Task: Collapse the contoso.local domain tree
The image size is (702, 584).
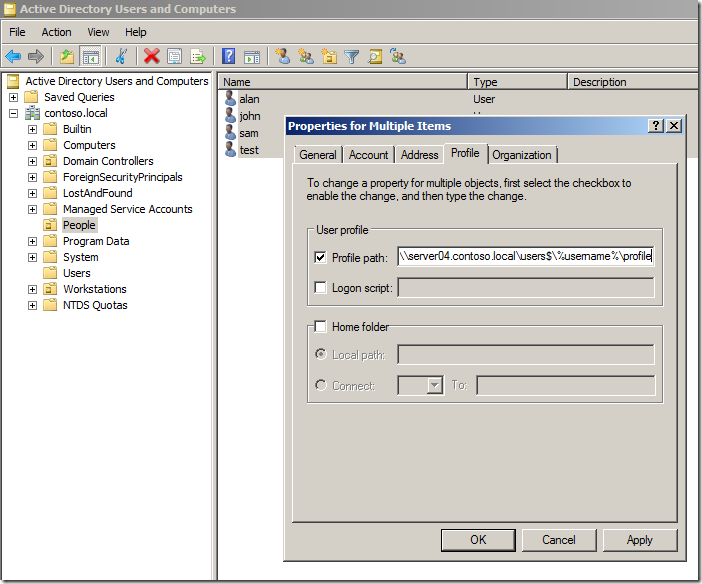Action: click(x=13, y=113)
